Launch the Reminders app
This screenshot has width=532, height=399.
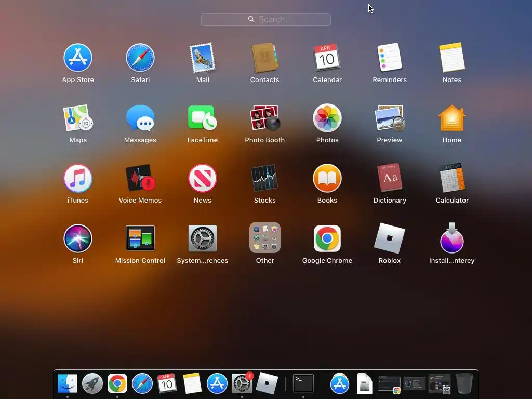tap(390, 58)
